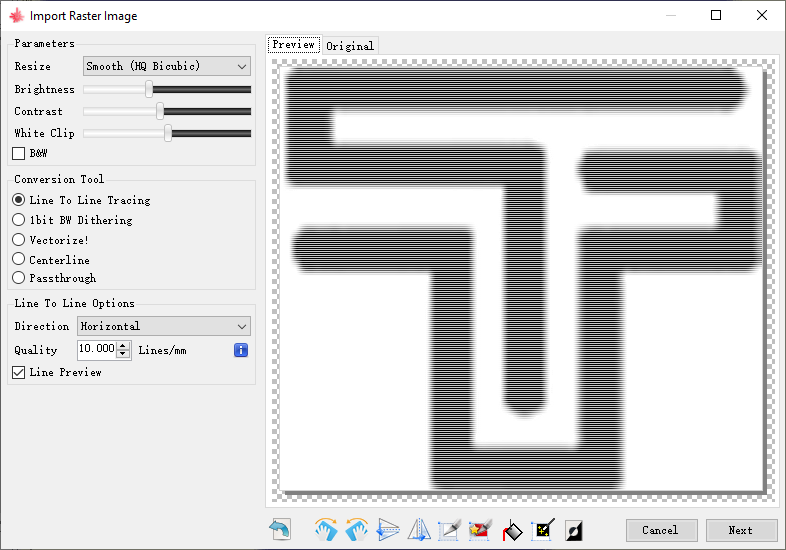Open the Direction dropdown showing Horizontal
Viewport: 786px width, 550px height.
coord(164,326)
